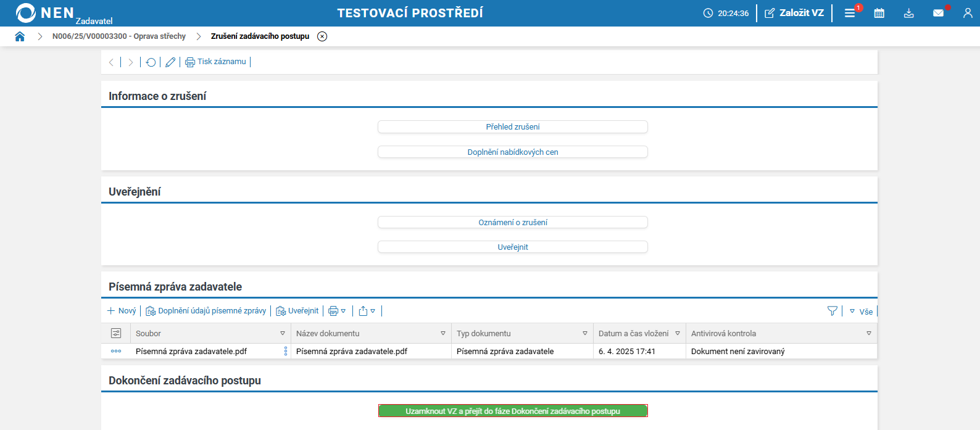Screen dimensions: 980x430
Task: Select date cell 6. 4. 2025 17:41
Action: pos(627,351)
